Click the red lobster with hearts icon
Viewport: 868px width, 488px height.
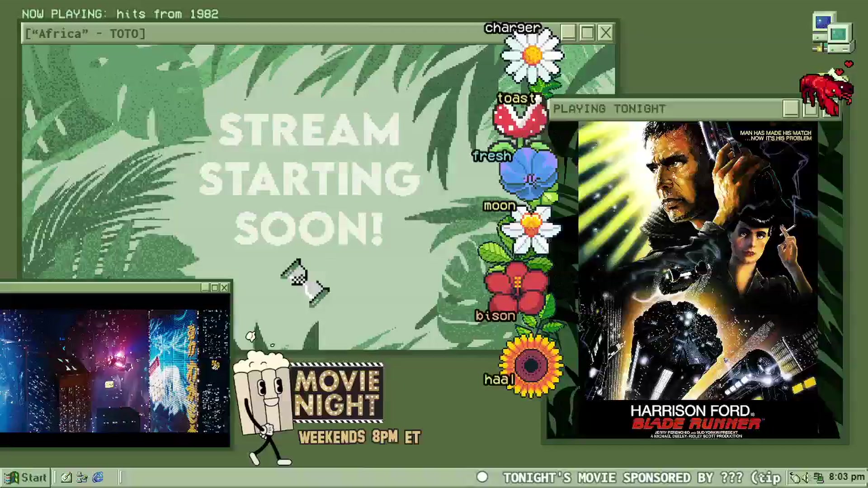[x=826, y=89]
